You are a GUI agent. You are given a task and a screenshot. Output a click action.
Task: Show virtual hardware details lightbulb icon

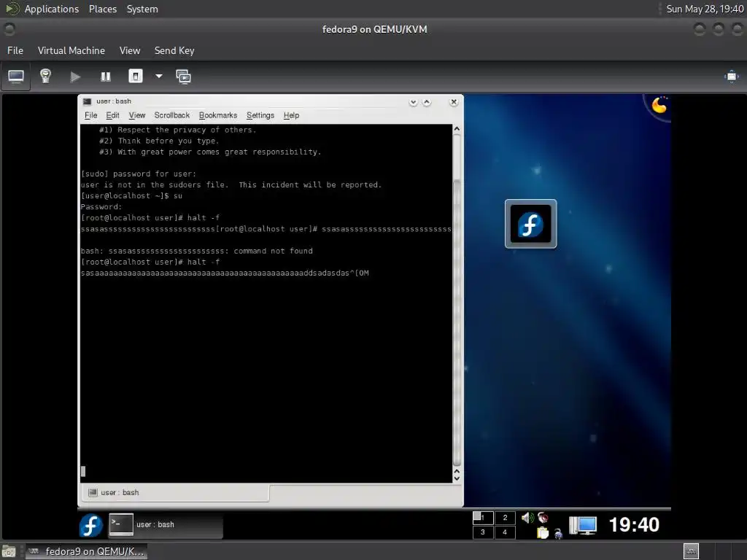point(45,76)
